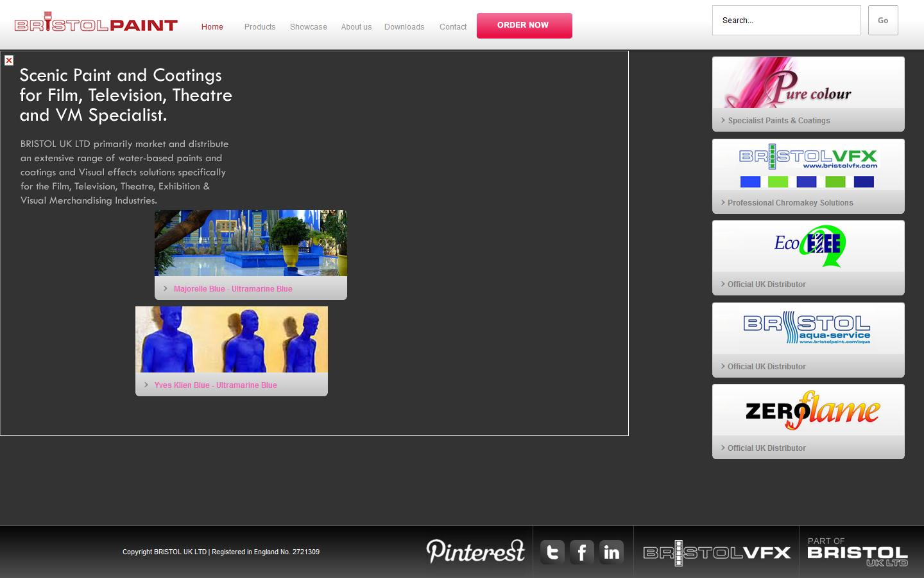Viewport: 924px width, 578px height.
Task: Open Specialist Paints & Coatings link
Action: (778, 121)
